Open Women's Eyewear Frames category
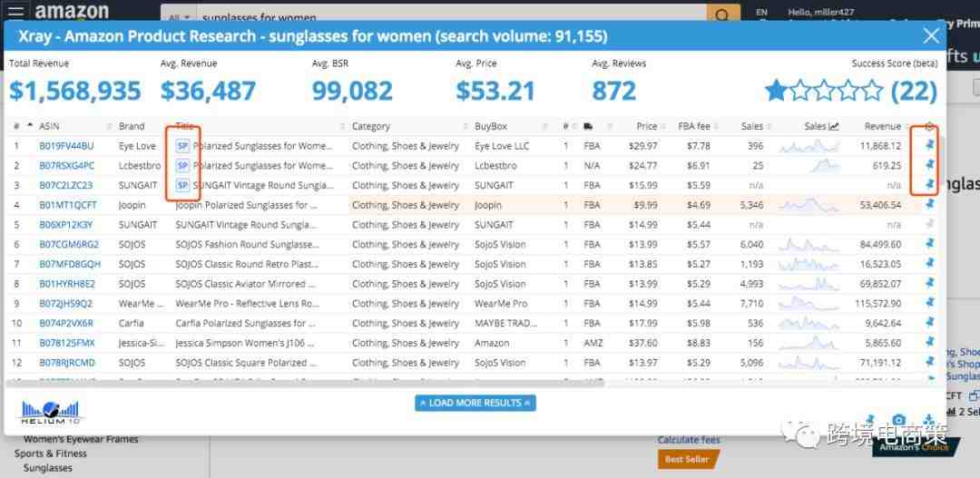This screenshot has height=478, width=980. click(81, 439)
